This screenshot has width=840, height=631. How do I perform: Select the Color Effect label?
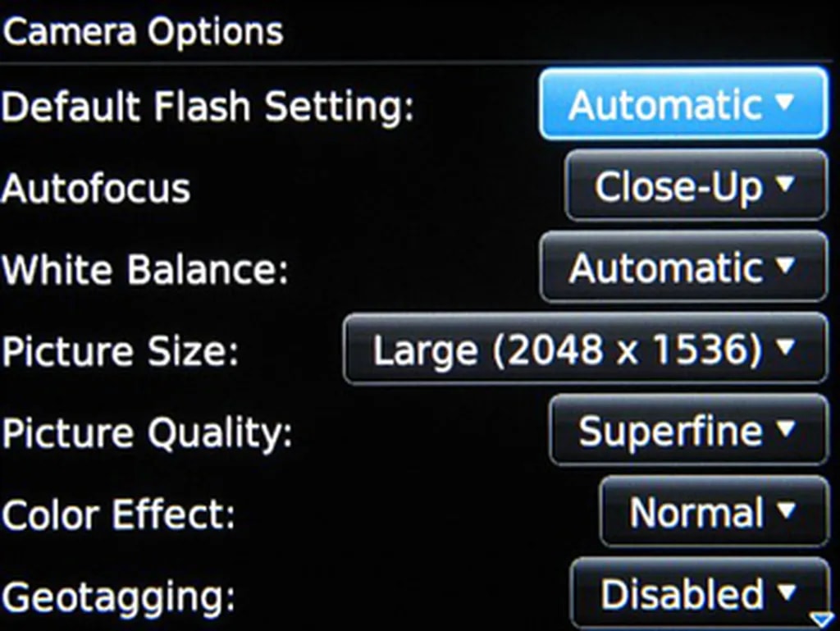[x=118, y=514]
